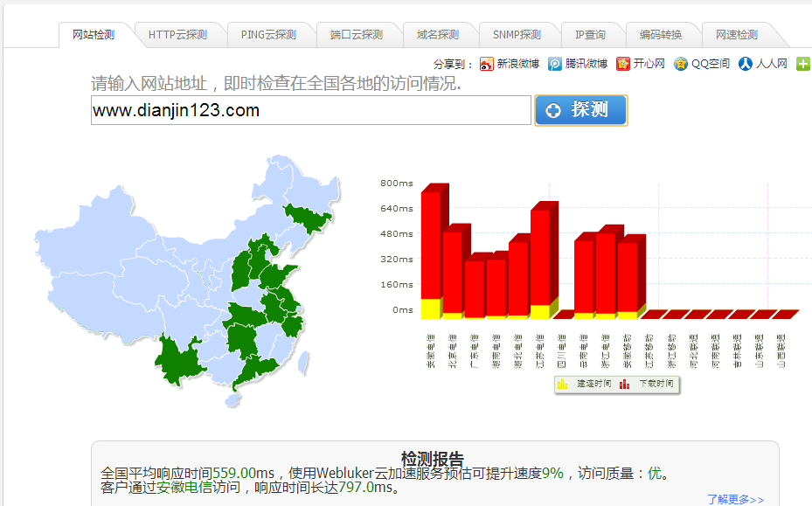
Task: Click Yunnan province on the map
Action: click(178, 360)
